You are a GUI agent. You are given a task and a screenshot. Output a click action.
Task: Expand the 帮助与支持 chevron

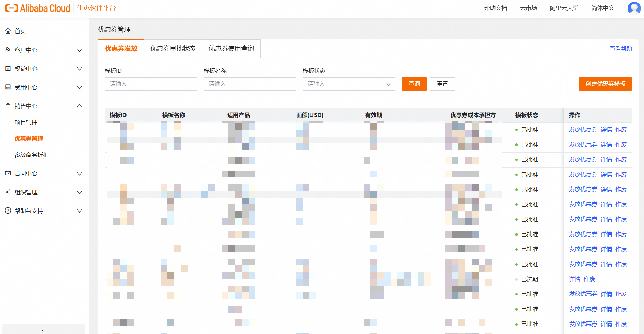pos(79,211)
